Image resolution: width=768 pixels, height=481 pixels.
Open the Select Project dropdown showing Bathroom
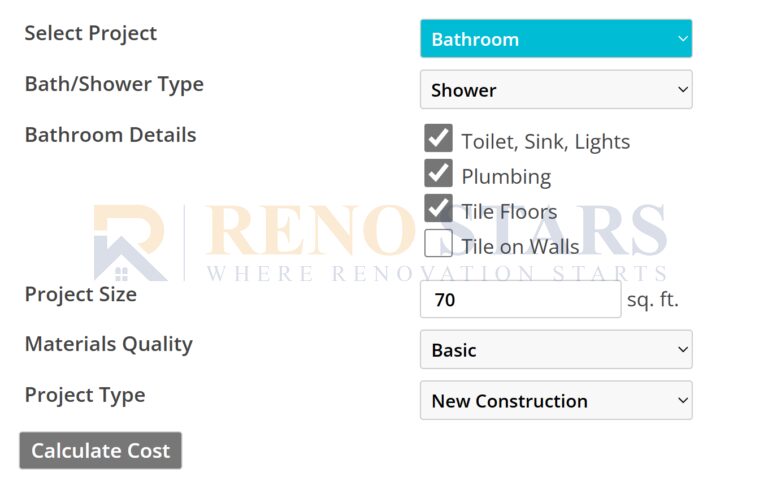[x=555, y=39]
